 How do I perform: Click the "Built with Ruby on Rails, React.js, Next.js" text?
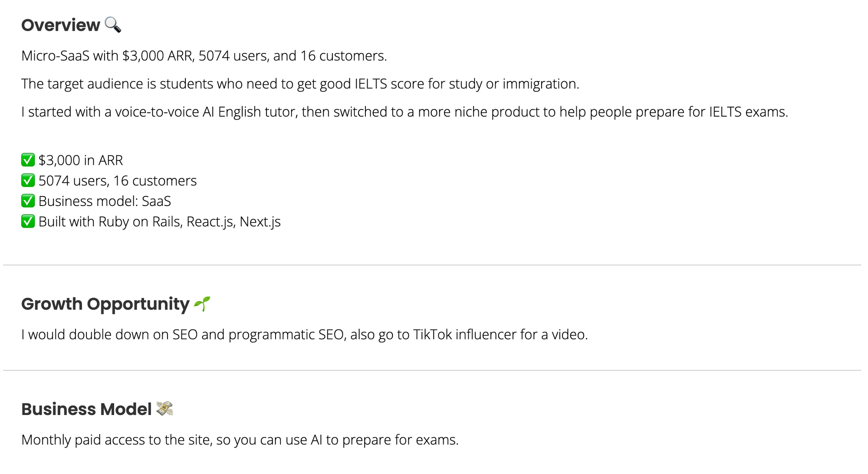[159, 222]
